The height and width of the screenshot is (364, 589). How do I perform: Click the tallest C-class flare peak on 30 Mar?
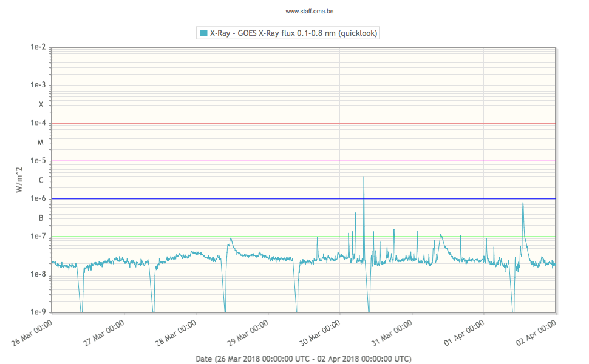pyautogui.click(x=364, y=177)
